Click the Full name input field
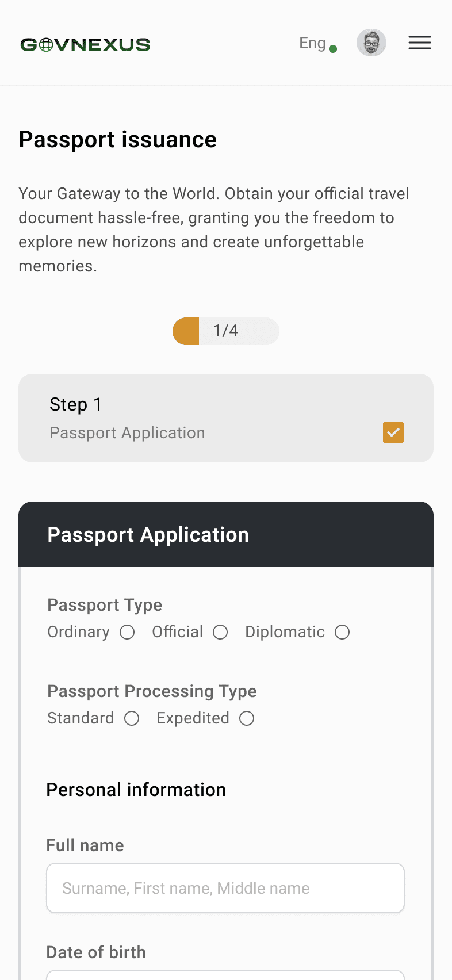The height and width of the screenshot is (980, 452). [x=225, y=888]
